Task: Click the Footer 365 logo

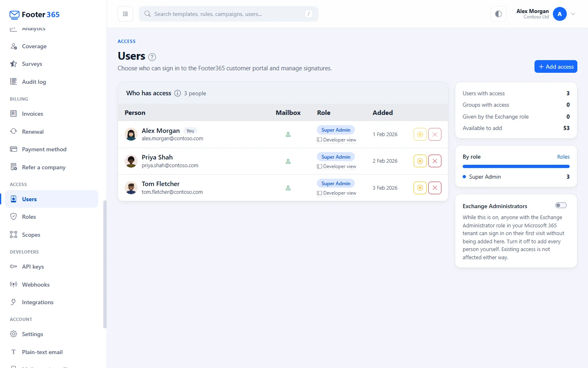Action: coord(34,15)
